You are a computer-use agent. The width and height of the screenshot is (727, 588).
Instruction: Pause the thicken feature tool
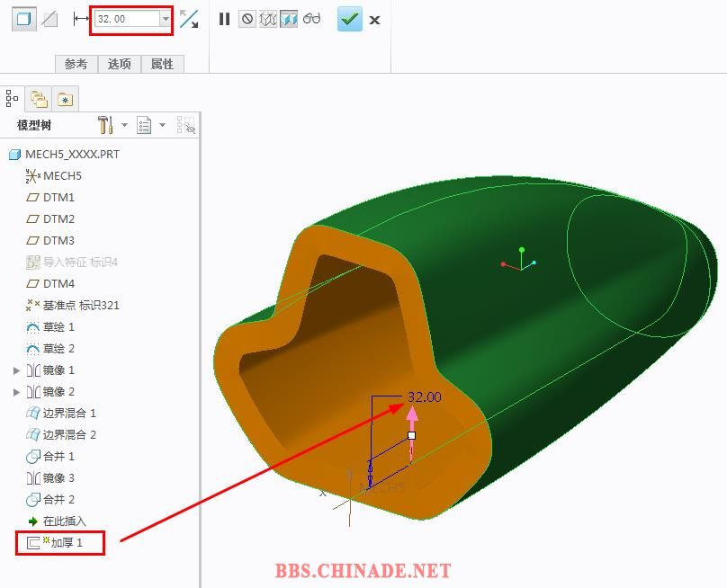(225, 19)
